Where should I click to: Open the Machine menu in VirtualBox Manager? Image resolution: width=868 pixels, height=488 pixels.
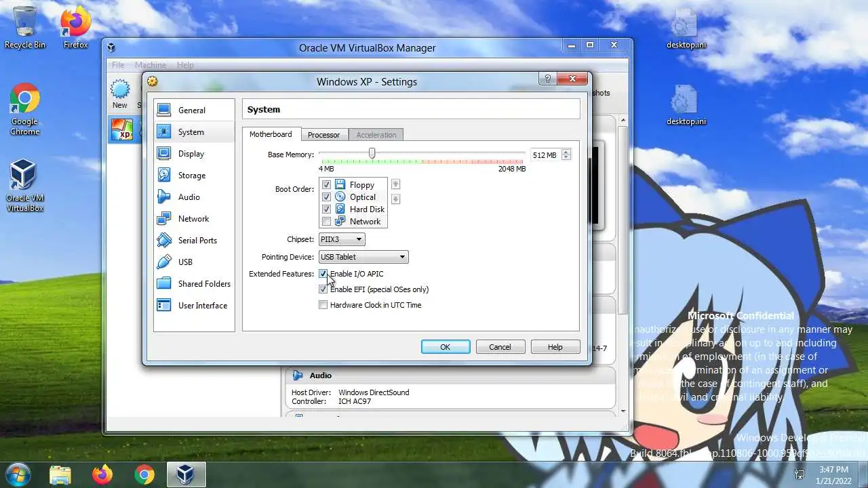[x=151, y=65]
